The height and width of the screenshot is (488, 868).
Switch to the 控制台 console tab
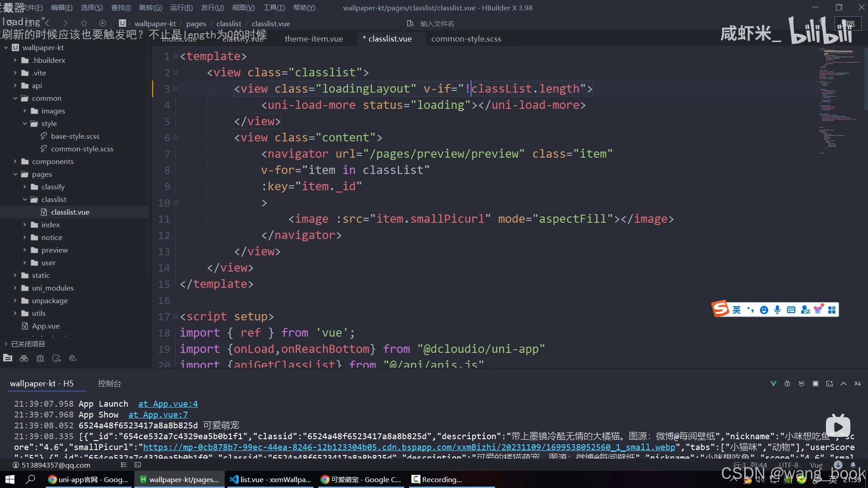pos(109,384)
